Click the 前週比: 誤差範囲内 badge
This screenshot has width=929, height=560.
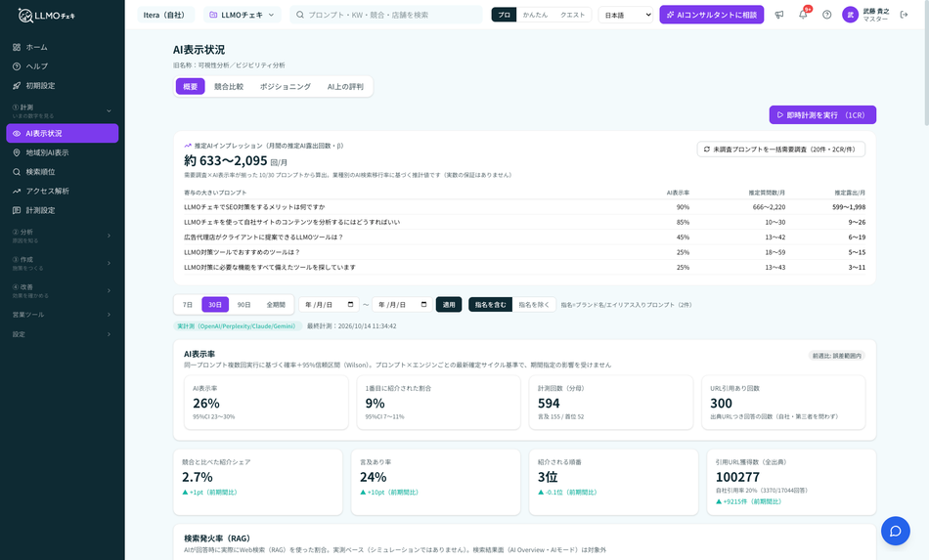coord(836,356)
